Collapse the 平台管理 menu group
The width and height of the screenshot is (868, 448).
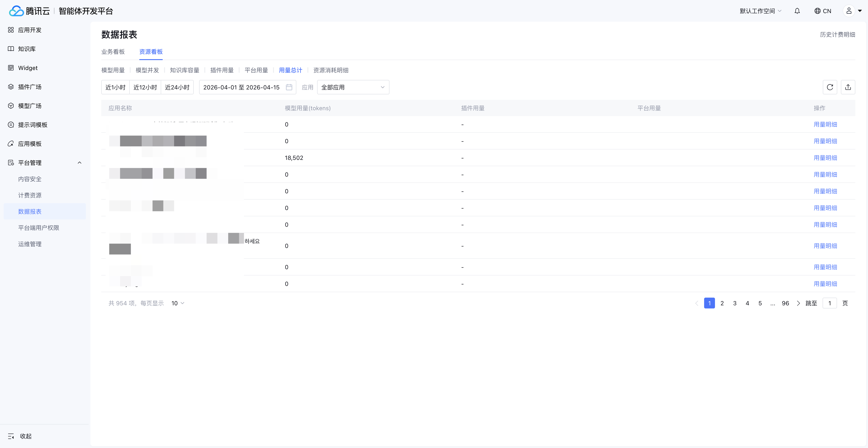click(80, 163)
